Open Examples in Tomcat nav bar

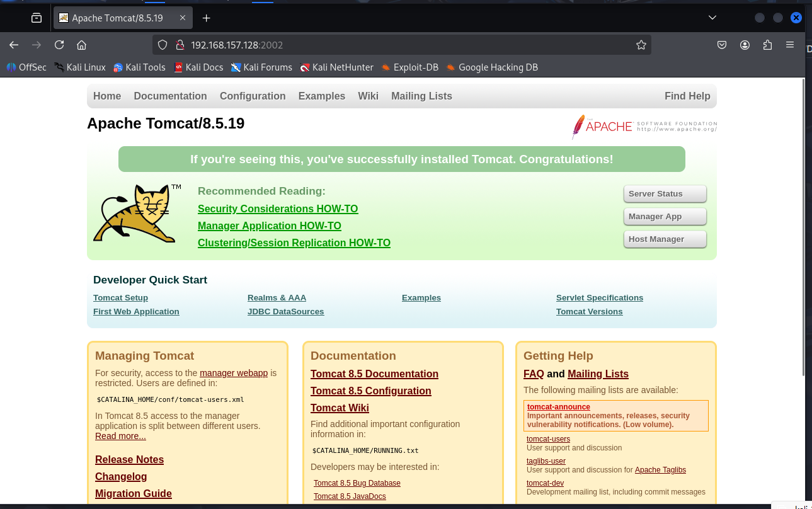click(322, 96)
